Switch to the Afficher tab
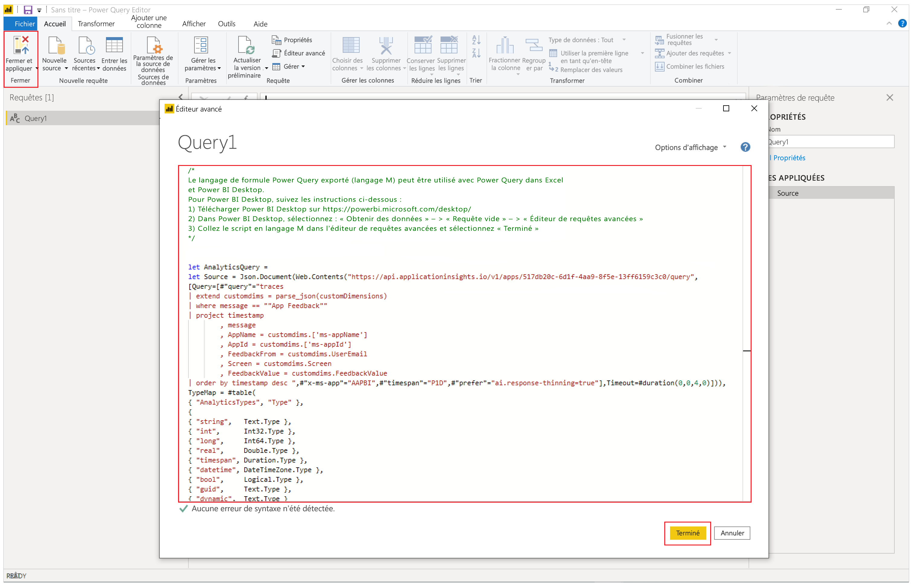914x588 pixels. click(194, 24)
